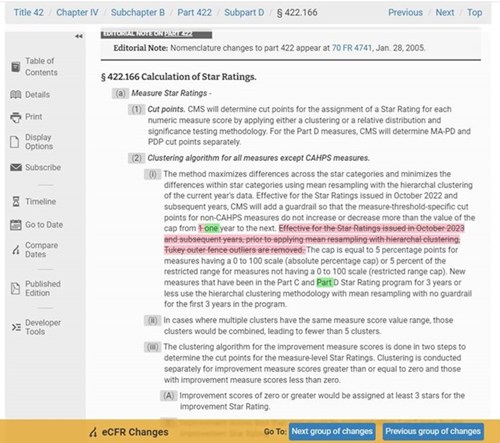Click the green inserted word 'one'
Image resolution: width=500 pixels, height=443 pixels.
[211, 228]
